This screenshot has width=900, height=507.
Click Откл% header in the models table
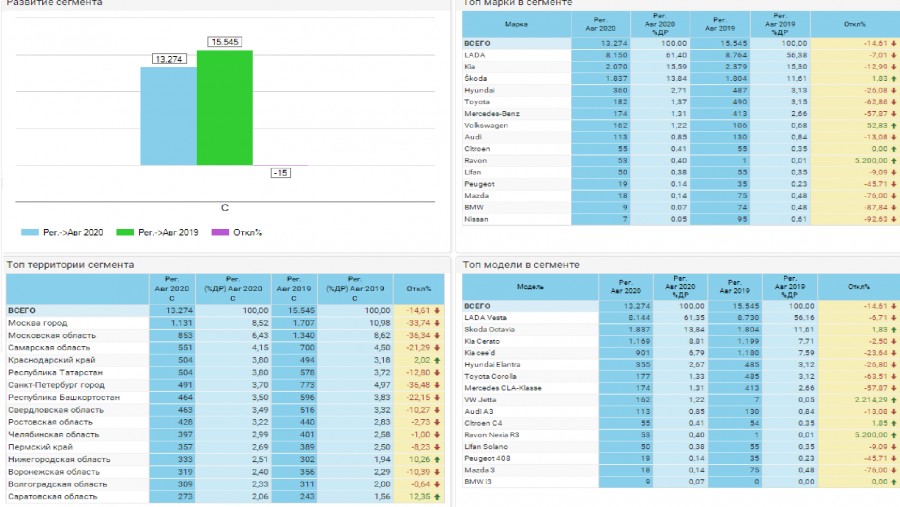(859, 287)
